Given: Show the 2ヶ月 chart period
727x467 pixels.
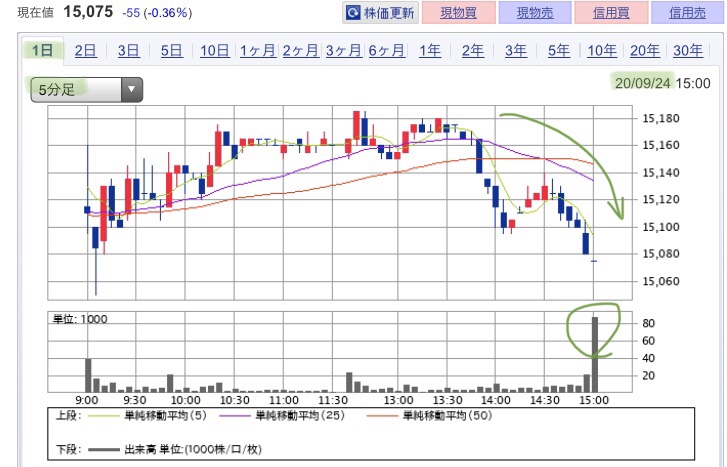Looking at the screenshot, I should [x=300, y=50].
